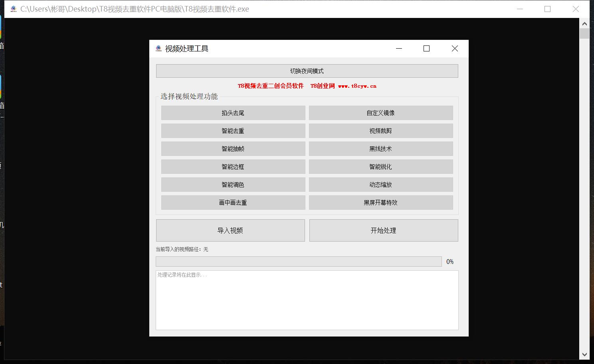This screenshot has width=594, height=364.
Task: Click the 切换夜间模式 button
Action: coord(307,71)
